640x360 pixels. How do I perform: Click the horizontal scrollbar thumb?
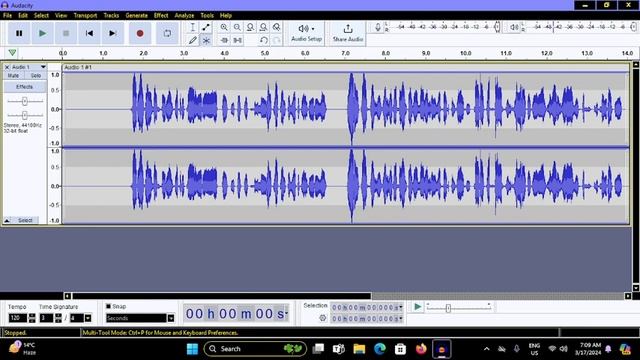(x=222, y=296)
